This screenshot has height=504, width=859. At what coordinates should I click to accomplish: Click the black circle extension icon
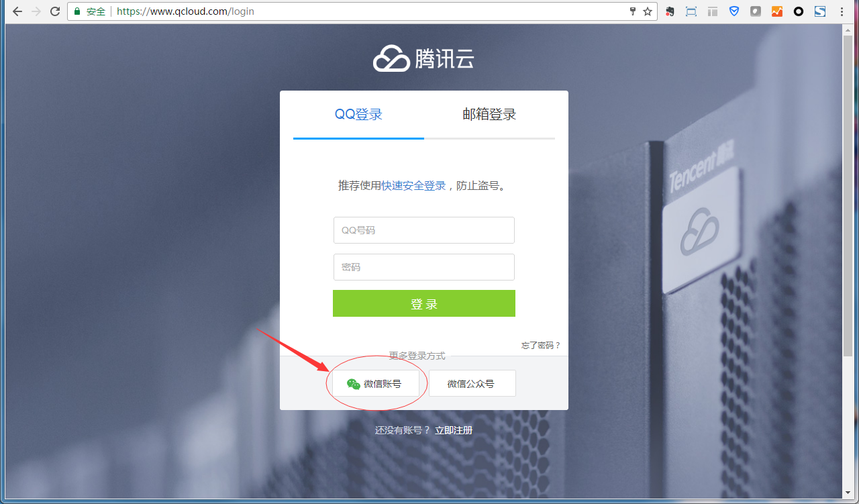point(799,11)
